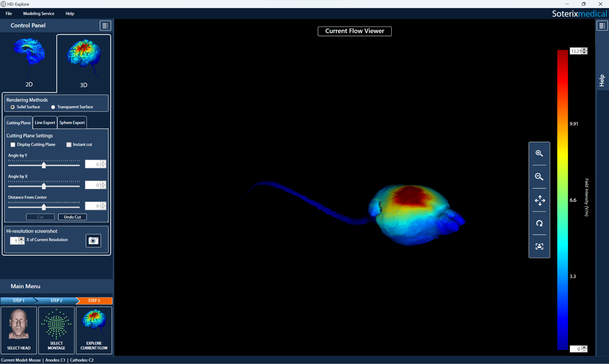Click the fit-to-view reset icon
Image resolution: width=609 pixels, height=364 pixels.
point(539,246)
